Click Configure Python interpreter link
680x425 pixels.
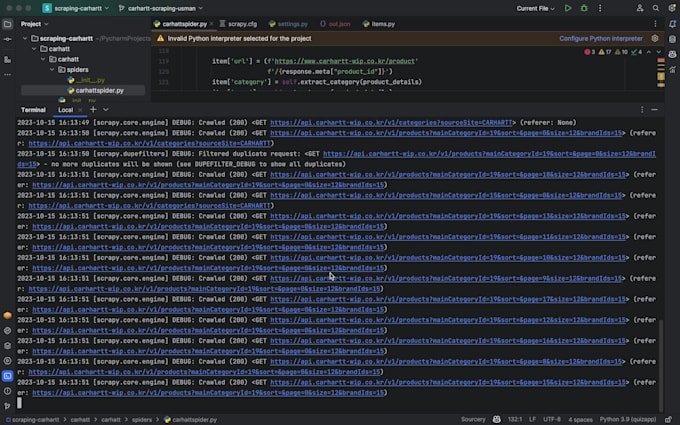click(x=601, y=39)
